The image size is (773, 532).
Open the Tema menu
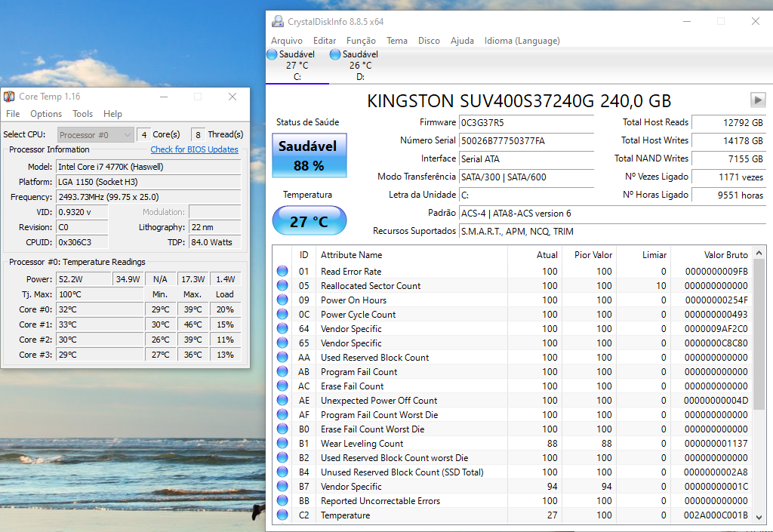click(397, 41)
